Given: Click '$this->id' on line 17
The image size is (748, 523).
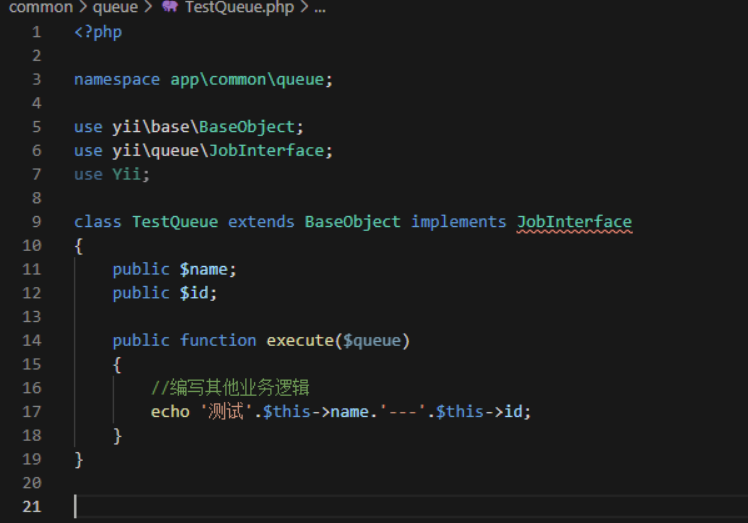Looking at the screenshot, I should pos(479,412).
